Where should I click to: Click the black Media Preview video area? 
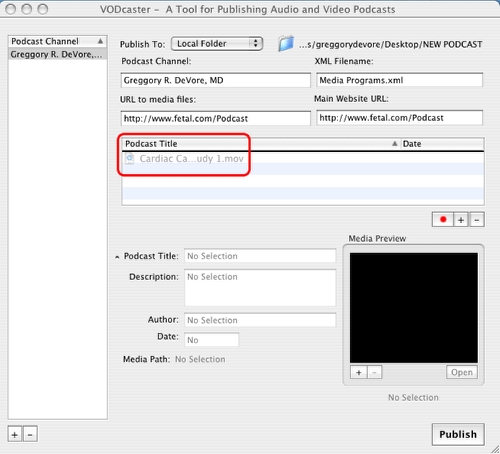tap(414, 308)
